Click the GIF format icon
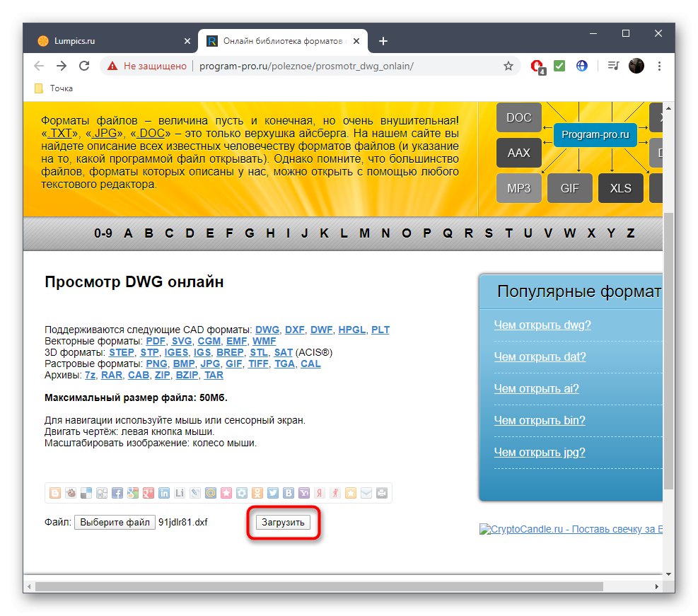 click(x=570, y=188)
